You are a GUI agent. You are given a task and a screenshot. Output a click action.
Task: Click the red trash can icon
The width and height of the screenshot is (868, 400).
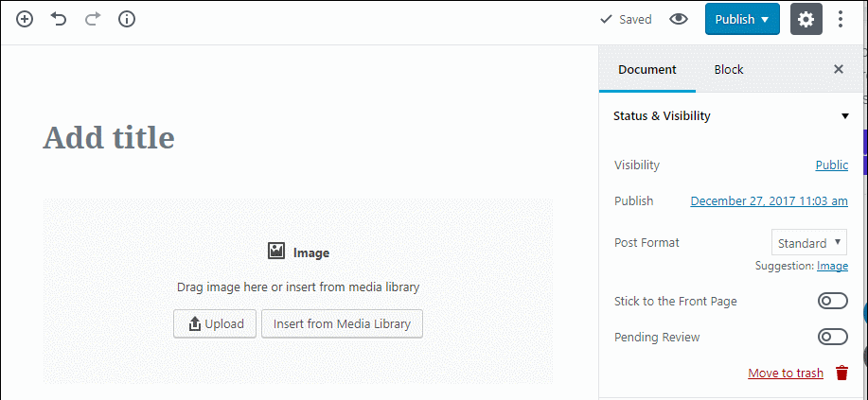[842, 373]
